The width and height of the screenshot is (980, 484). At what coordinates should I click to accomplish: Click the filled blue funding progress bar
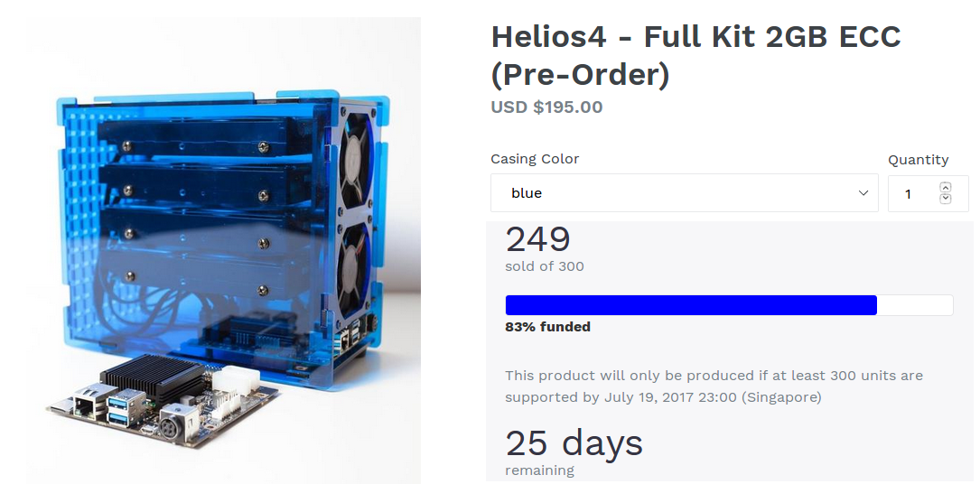tap(691, 305)
